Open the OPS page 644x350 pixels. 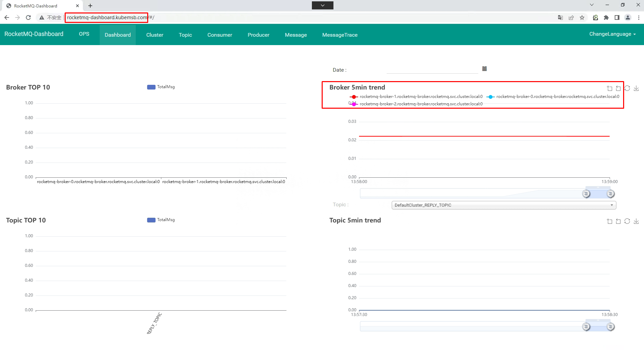point(84,34)
